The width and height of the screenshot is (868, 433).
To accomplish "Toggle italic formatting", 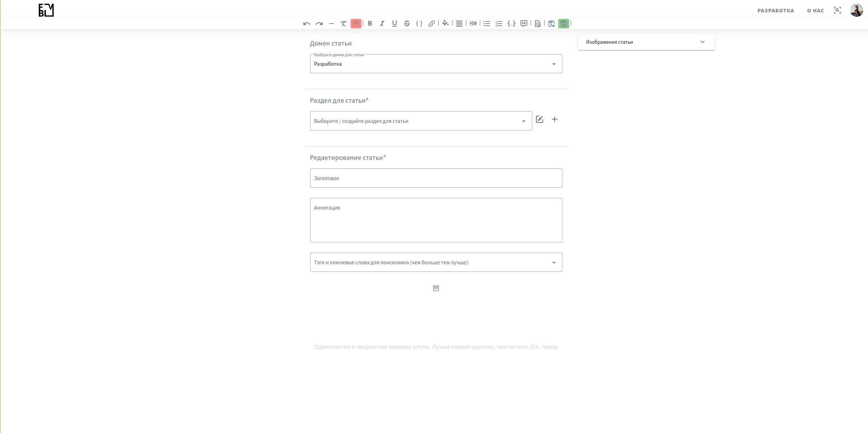I will (382, 24).
